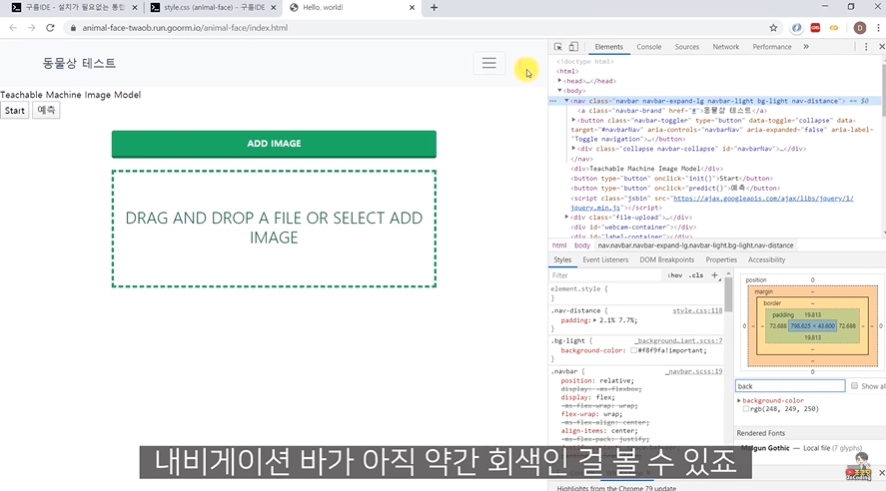
Task: Show more DevTools tabs chevron
Action: coord(806,47)
